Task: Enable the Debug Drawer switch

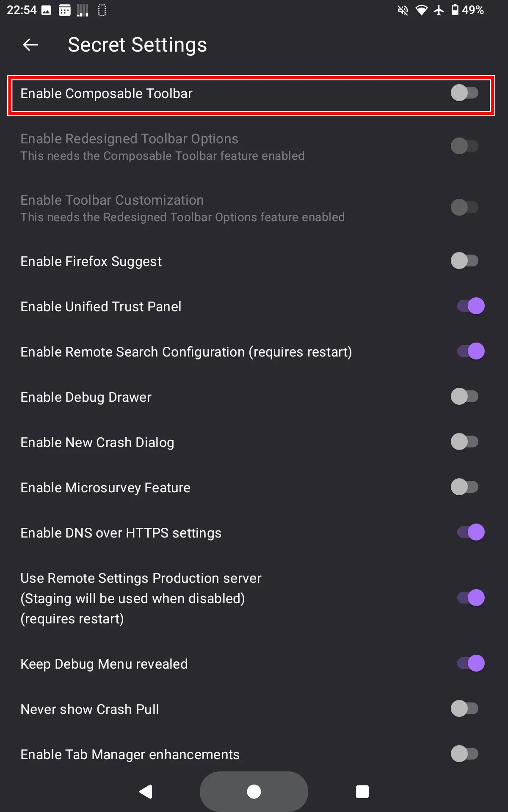Action: coord(464,397)
